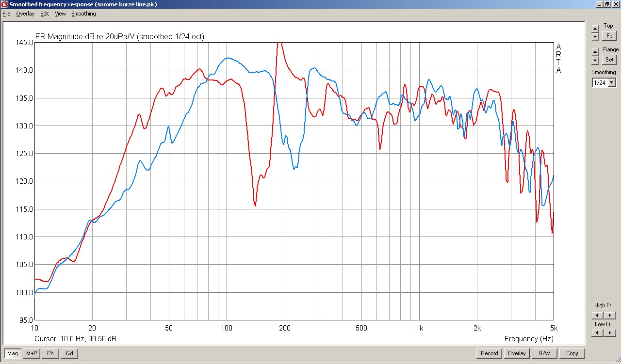This screenshot has height=364, width=621.
Task: Select the Gd group delay view
Action: tap(69, 353)
